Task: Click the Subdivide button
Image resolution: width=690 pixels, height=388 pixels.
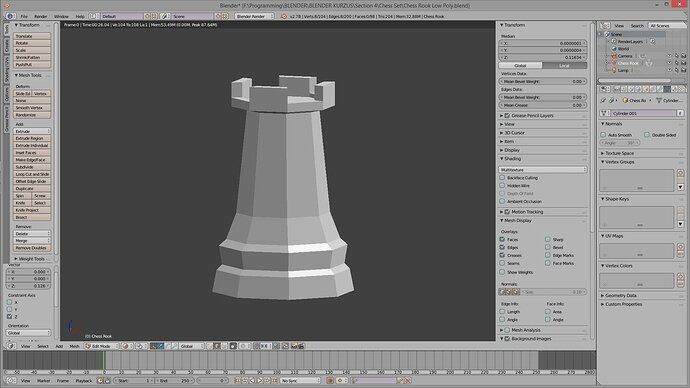Action: click(x=32, y=167)
